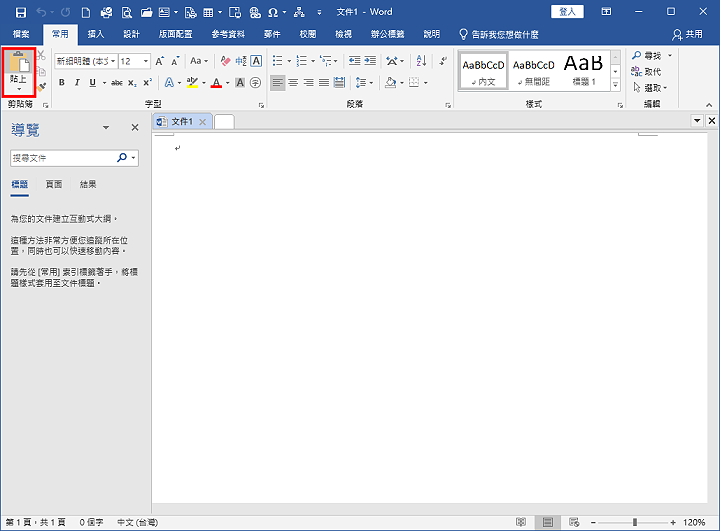720x531 pixels.
Task: Increase font size with larger A icon
Action: pyautogui.click(x=159, y=61)
